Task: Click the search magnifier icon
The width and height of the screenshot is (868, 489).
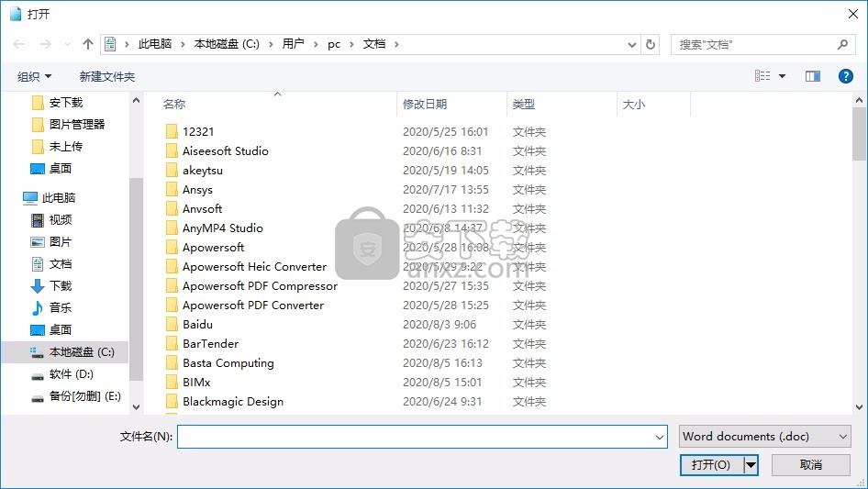Action: click(842, 44)
